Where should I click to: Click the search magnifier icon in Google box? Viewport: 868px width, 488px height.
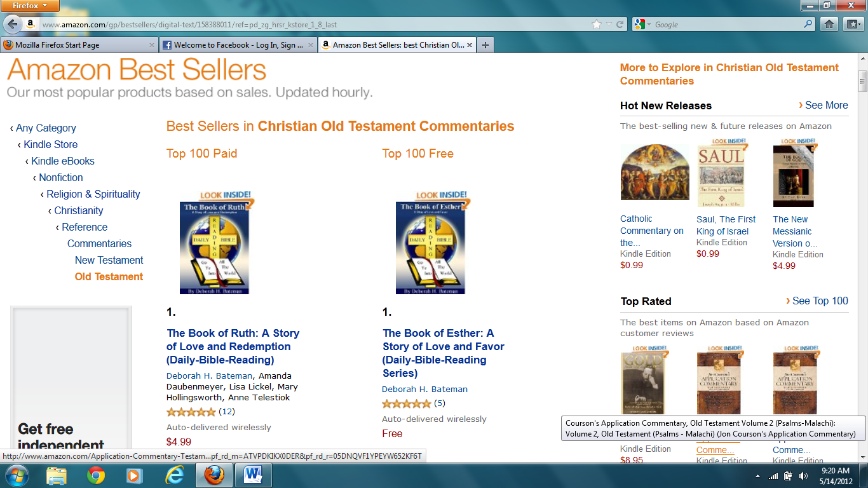pyautogui.click(x=808, y=24)
